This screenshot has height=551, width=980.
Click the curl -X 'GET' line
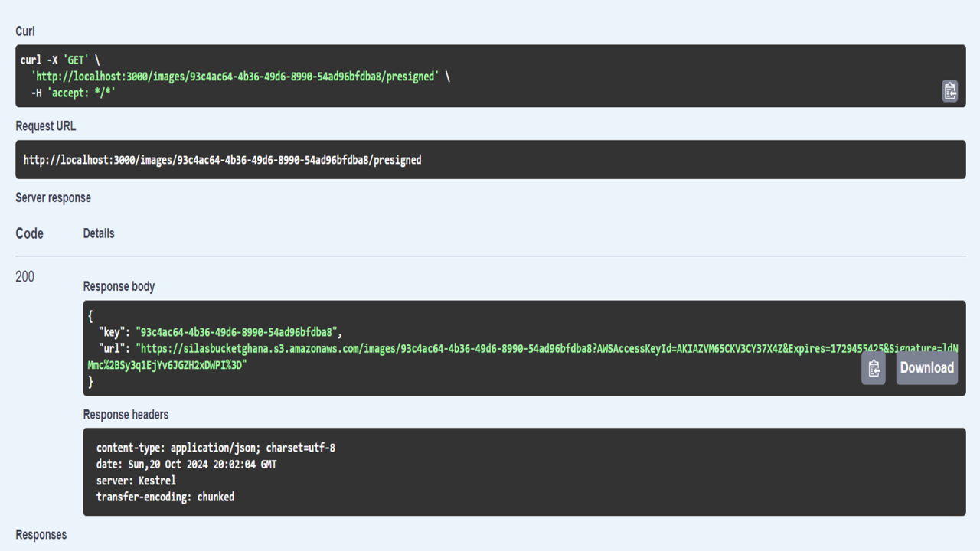click(x=60, y=60)
